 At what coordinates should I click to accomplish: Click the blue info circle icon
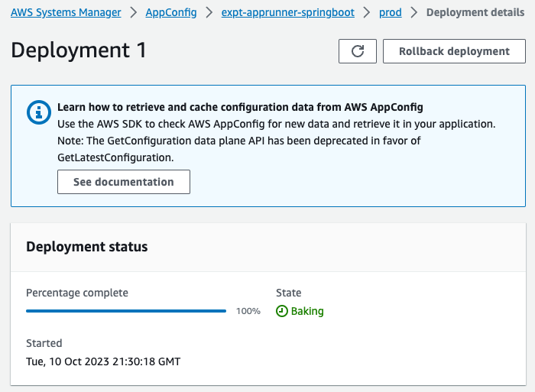point(39,112)
